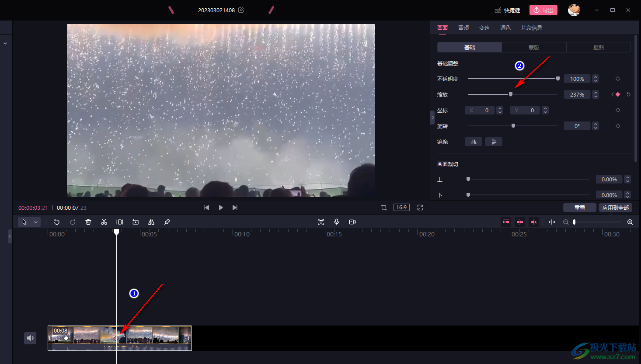Select the 抠图 sub-tab
641x364 pixels.
[599, 47]
